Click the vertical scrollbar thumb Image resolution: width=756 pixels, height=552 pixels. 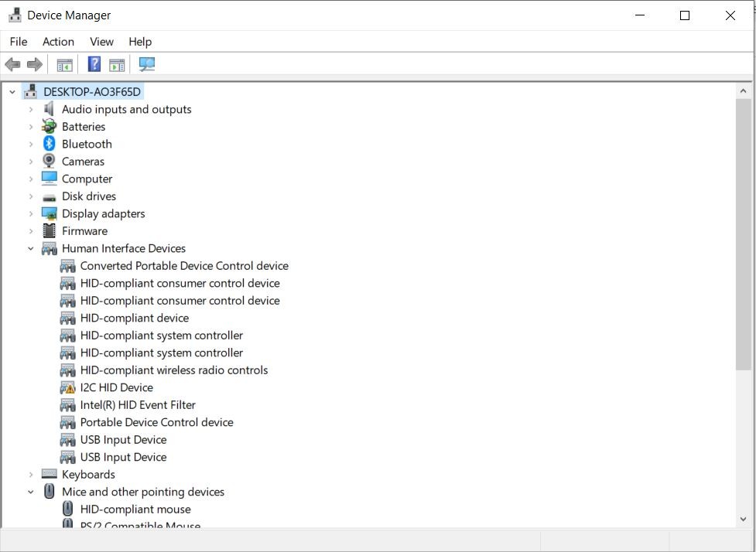pos(743,234)
